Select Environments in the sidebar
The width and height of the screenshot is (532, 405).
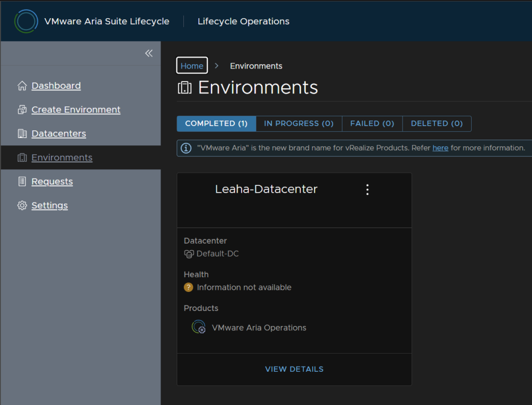(x=62, y=158)
